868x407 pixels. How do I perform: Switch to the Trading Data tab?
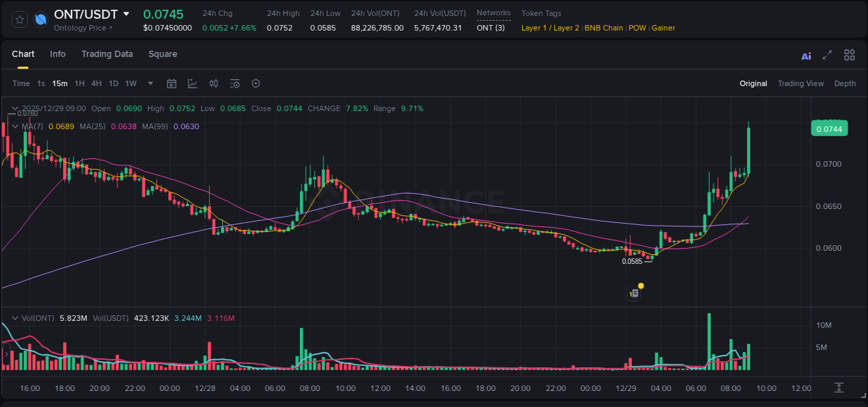coord(107,53)
